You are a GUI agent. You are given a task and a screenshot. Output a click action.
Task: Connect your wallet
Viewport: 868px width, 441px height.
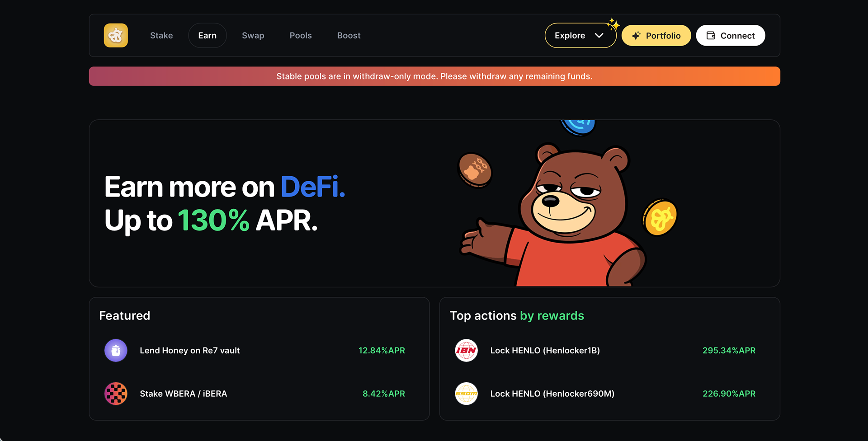(x=730, y=35)
